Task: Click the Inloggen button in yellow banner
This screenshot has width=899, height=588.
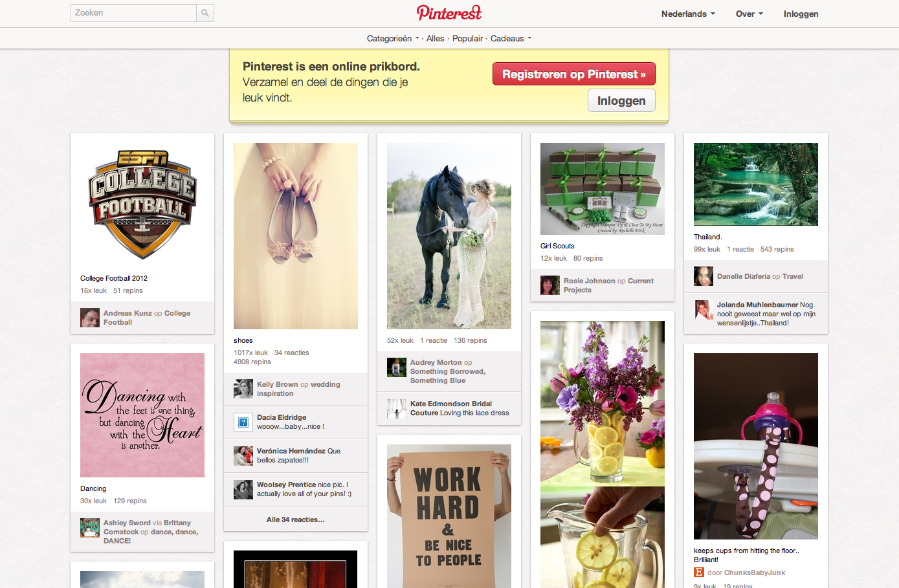Action: [621, 100]
